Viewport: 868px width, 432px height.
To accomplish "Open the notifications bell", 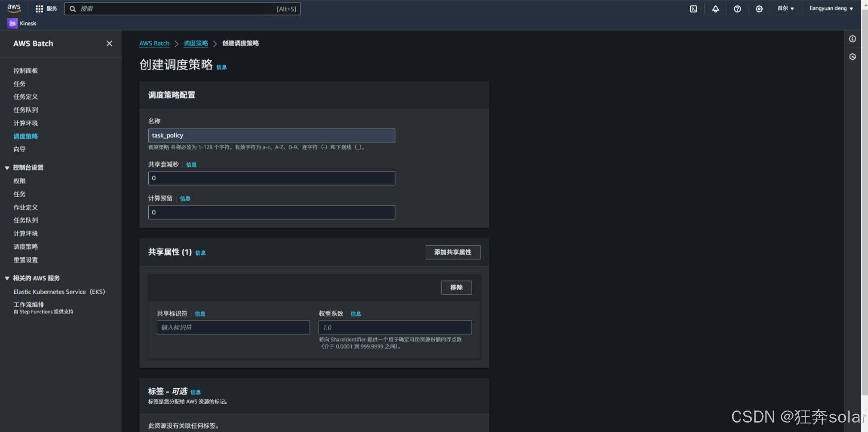I will click(x=715, y=9).
